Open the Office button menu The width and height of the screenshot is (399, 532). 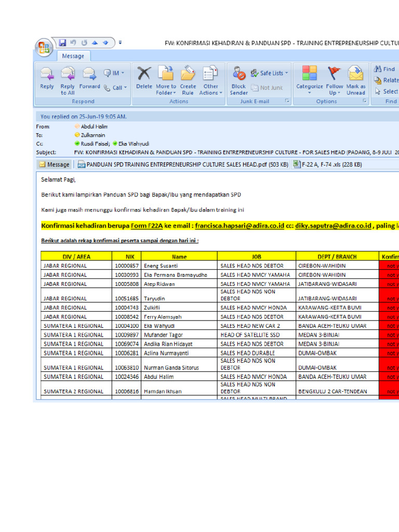point(44,47)
